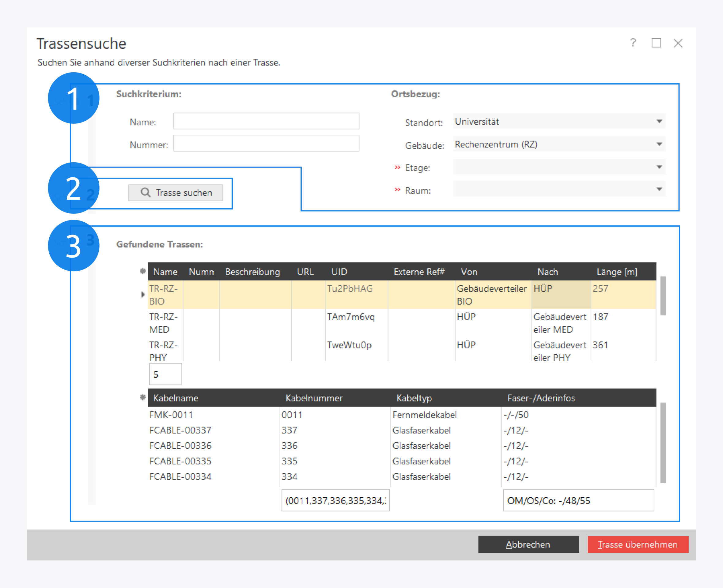Click into the Name search field
This screenshot has height=588, width=723.
(x=266, y=121)
